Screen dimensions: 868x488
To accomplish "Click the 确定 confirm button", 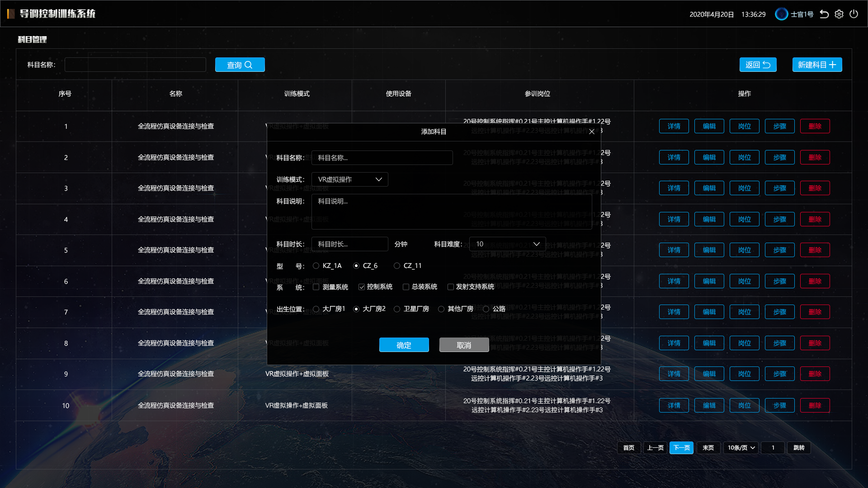I will coord(404,345).
